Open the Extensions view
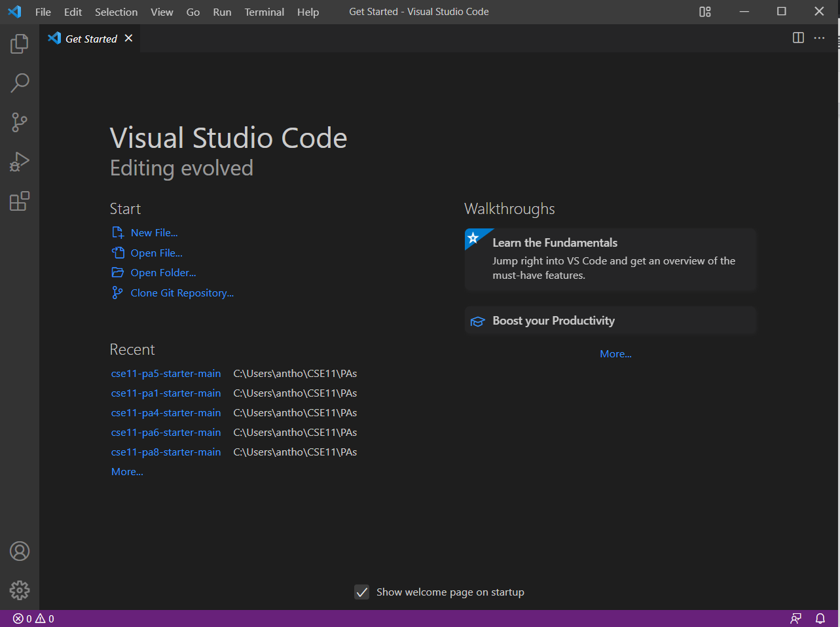840x627 pixels. click(x=20, y=201)
